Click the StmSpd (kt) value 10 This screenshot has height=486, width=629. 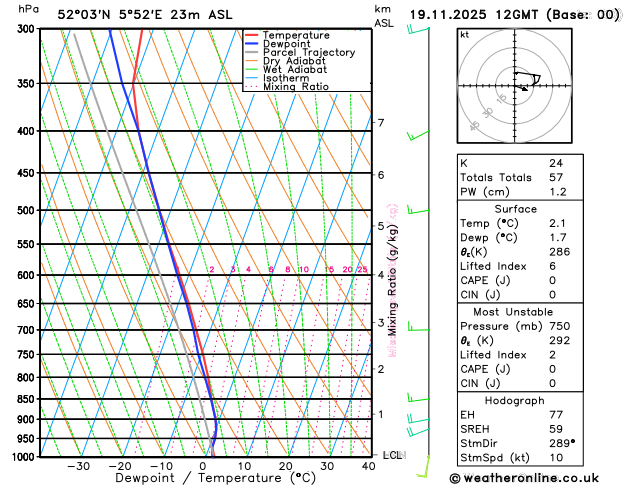click(556, 458)
